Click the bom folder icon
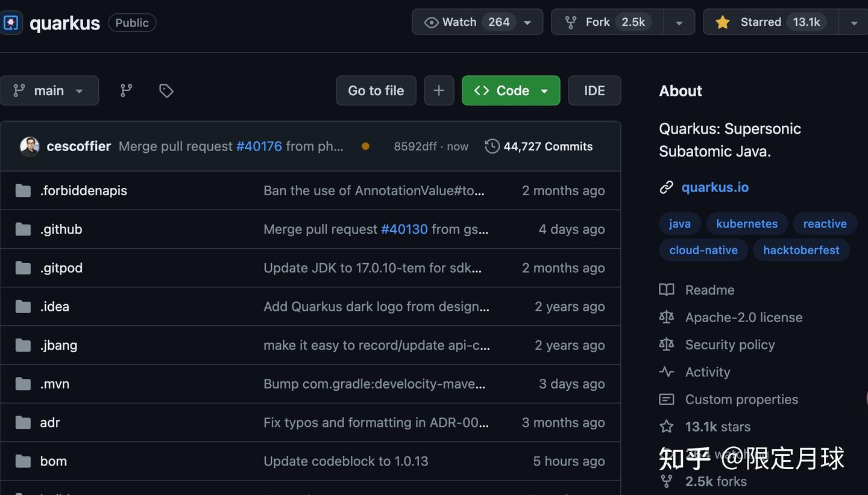Viewport: 868px width, 495px height. point(23,461)
